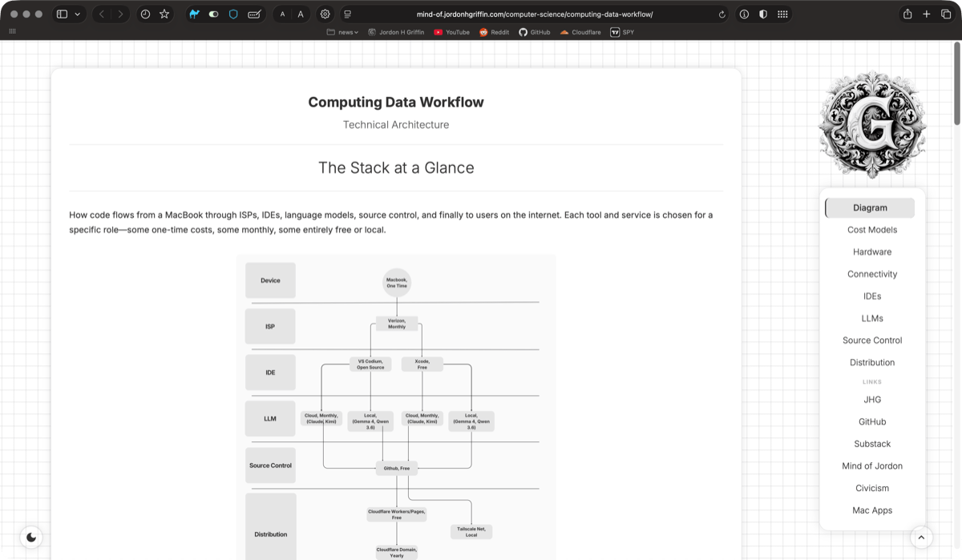
Task: Click the half-shaded privacy shield icon
Action: (x=763, y=14)
